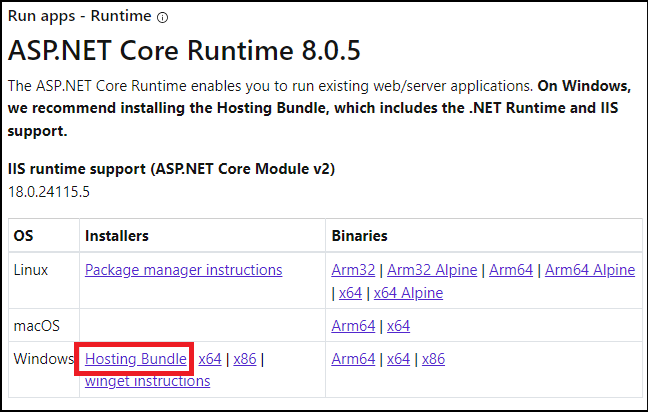This screenshot has width=648, height=412.
Task: Select the Linux Arm64 binary link
Action: 511,270
